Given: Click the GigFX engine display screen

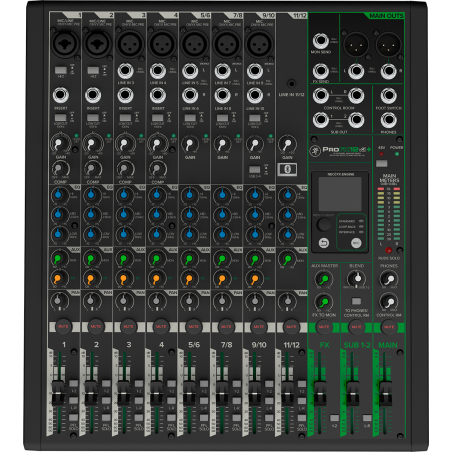Looking at the screenshot, I should click(340, 194).
